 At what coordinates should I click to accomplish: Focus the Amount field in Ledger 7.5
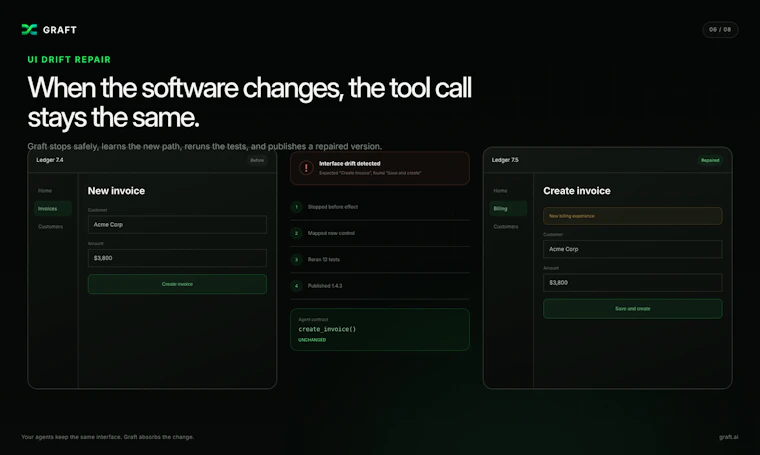click(633, 282)
